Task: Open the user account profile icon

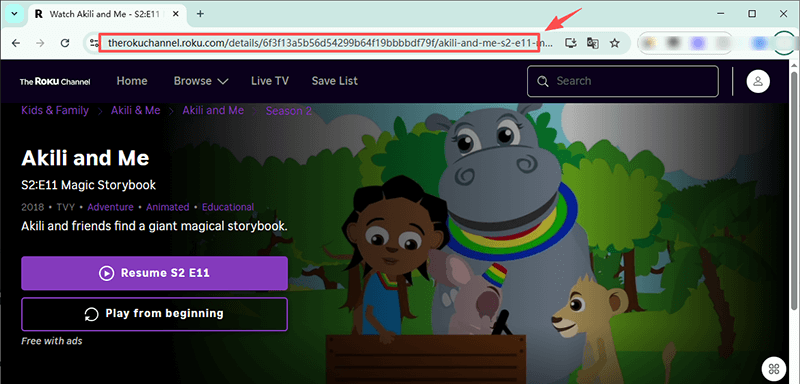Action: (x=758, y=81)
